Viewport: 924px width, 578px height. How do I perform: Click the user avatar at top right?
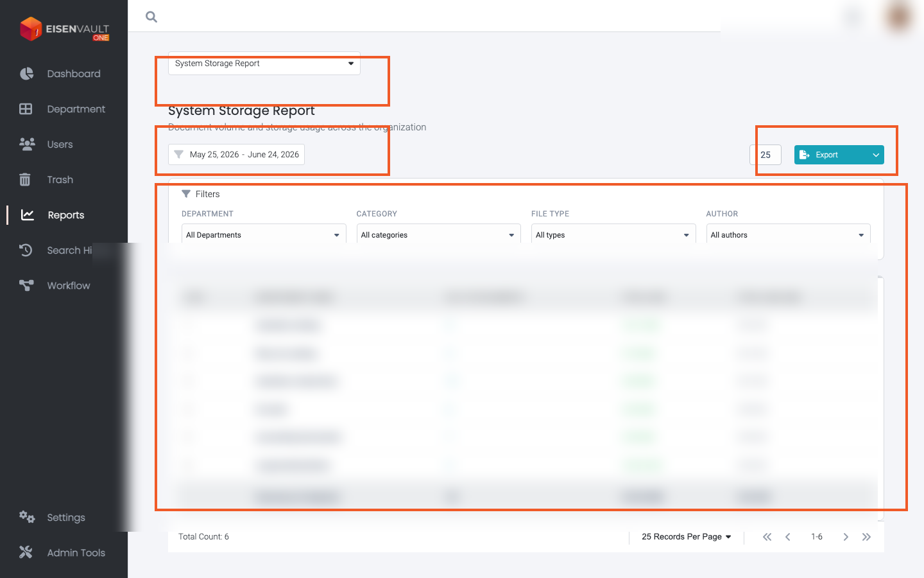click(x=898, y=16)
